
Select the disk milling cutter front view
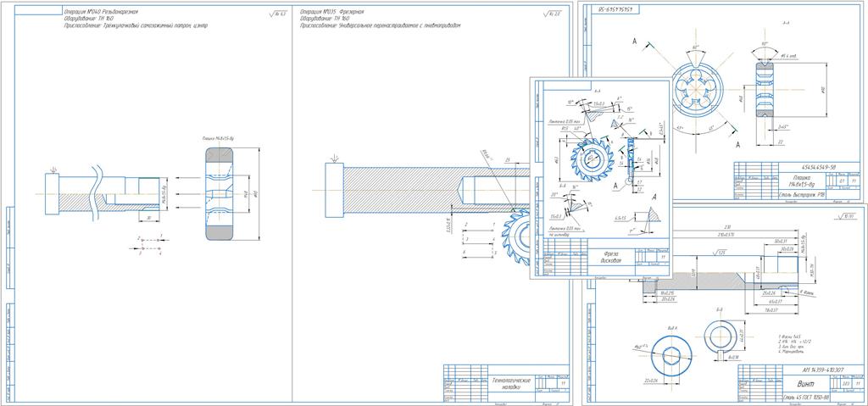click(591, 160)
